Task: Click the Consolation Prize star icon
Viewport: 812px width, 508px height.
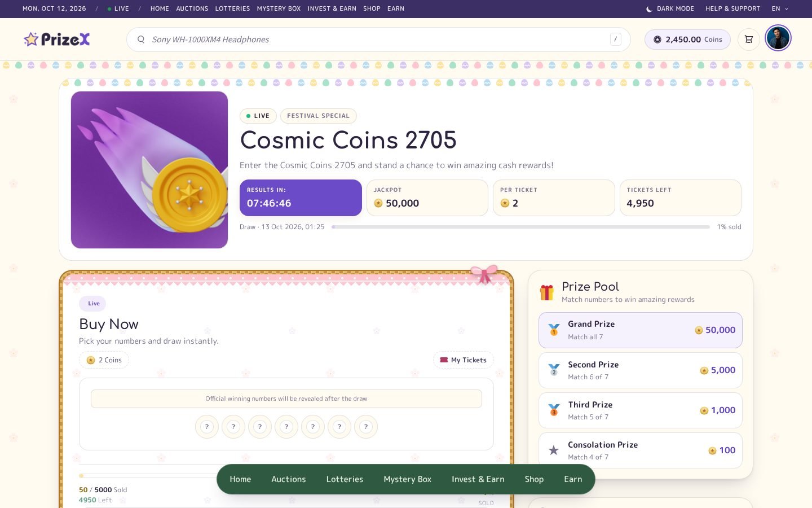Action: coord(554,450)
